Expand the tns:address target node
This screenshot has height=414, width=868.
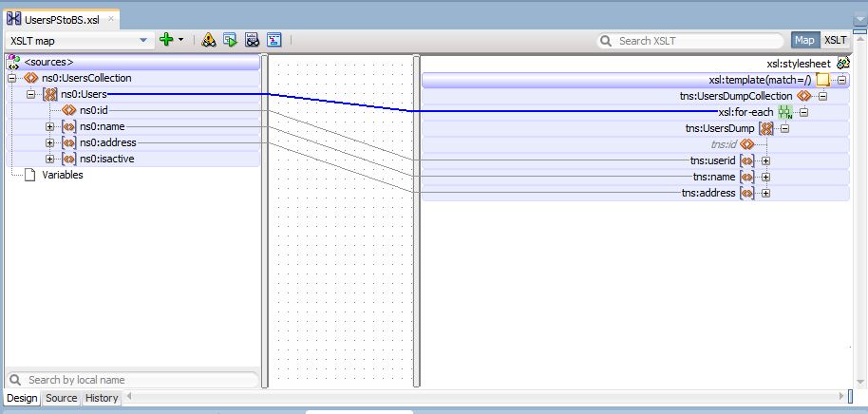point(766,193)
